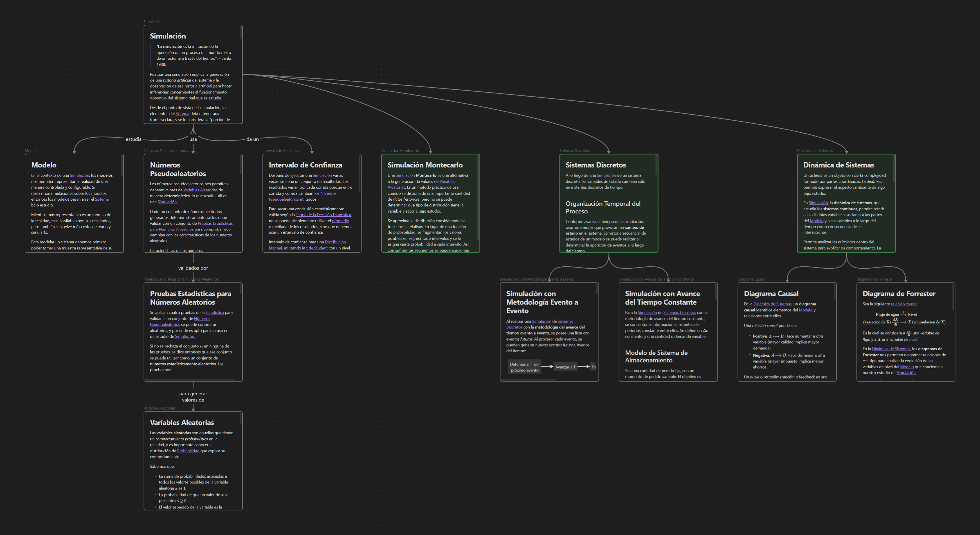Open Variables Aleatorias link in Números Pseudoaleatorios card
Viewport: 980px width, 535px height.
tap(200, 190)
